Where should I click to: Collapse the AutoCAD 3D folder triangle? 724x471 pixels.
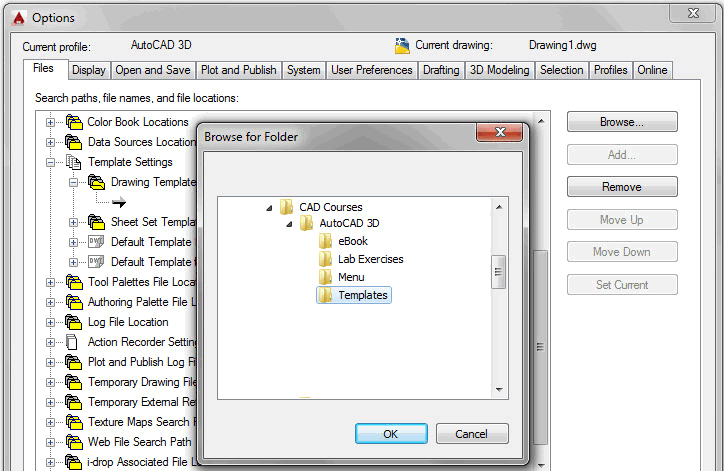[289, 224]
